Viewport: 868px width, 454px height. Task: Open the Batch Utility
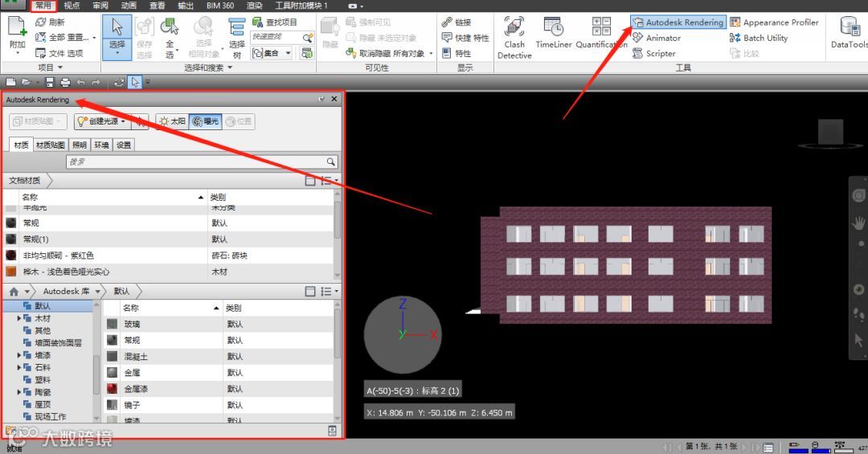759,38
